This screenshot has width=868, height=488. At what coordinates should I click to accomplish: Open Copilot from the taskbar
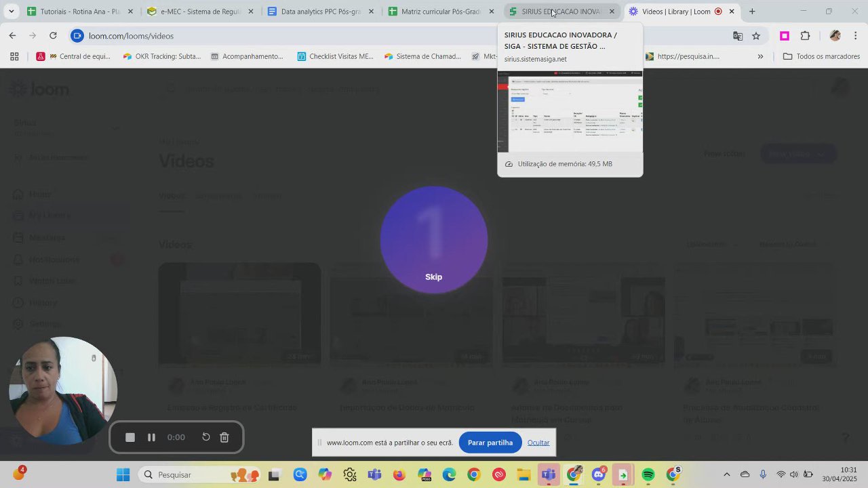click(324, 474)
